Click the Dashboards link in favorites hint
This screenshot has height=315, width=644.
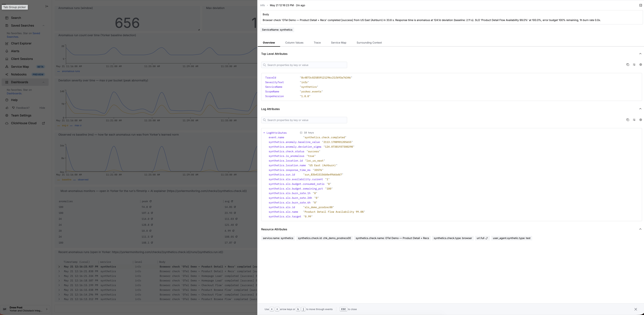pyautogui.click(x=14, y=93)
